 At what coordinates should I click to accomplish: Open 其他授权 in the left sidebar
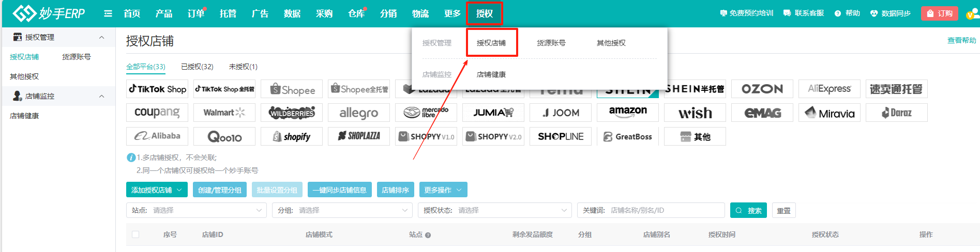tap(24, 76)
